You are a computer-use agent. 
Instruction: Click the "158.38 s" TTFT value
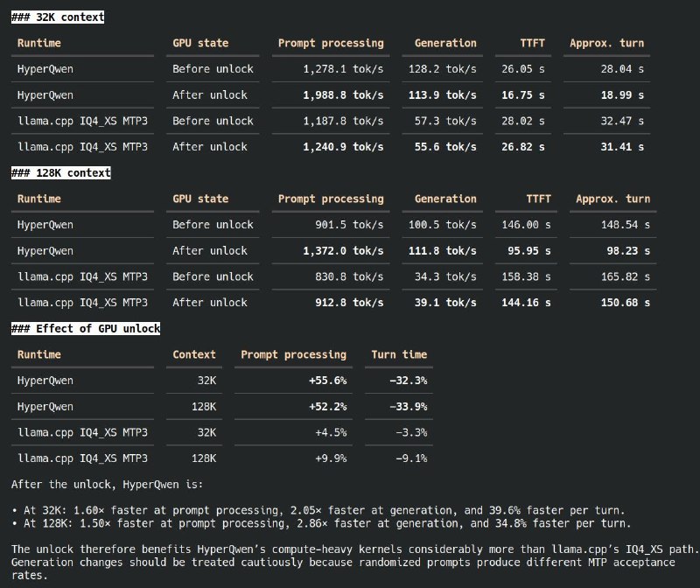(526, 276)
